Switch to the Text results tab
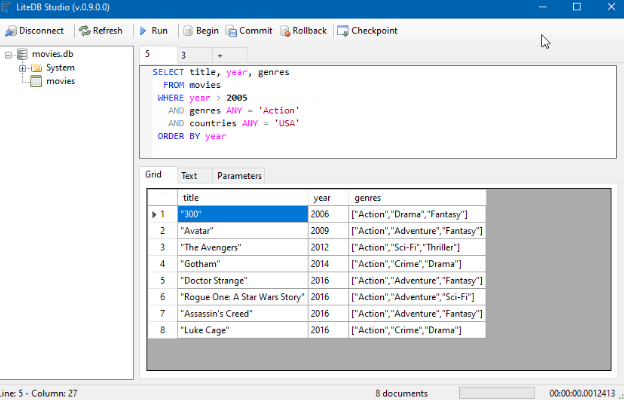Image resolution: width=624 pixels, height=400 pixels. pos(189,176)
